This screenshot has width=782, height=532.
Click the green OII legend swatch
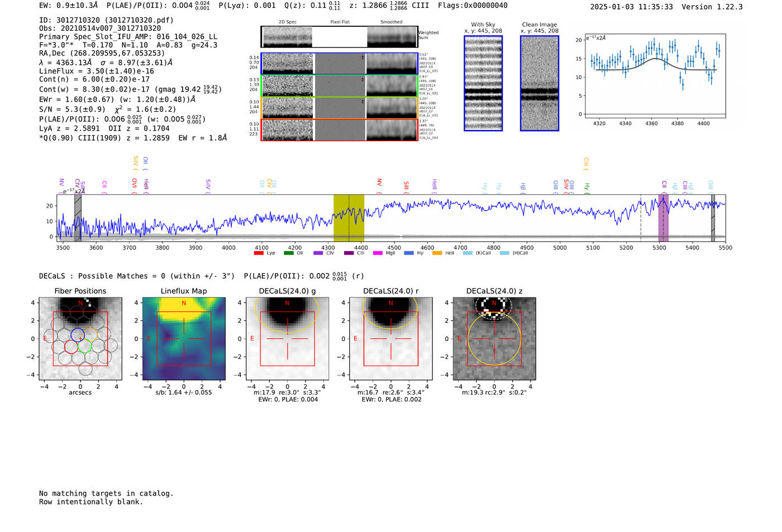288,253
